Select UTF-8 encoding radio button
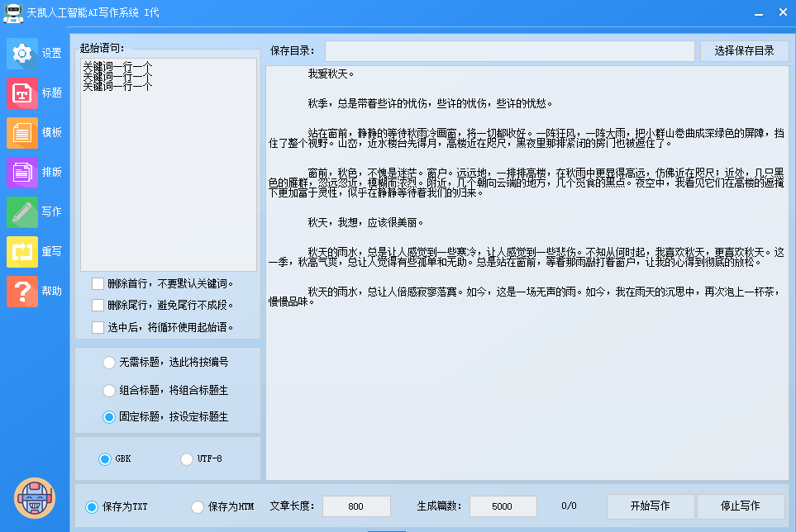 [187, 458]
